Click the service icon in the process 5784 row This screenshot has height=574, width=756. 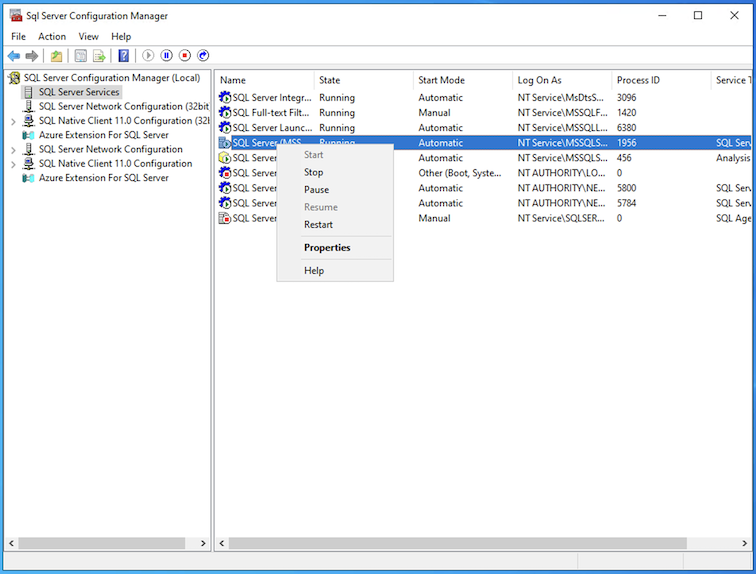225,203
